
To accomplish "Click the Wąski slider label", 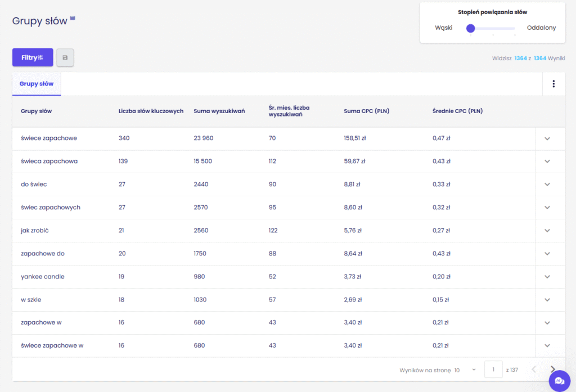I will 443,28.
